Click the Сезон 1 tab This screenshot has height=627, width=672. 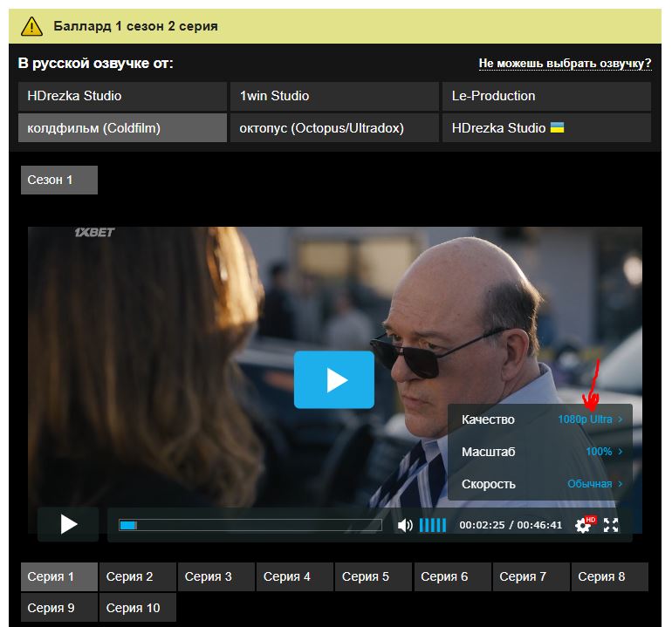[59, 180]
